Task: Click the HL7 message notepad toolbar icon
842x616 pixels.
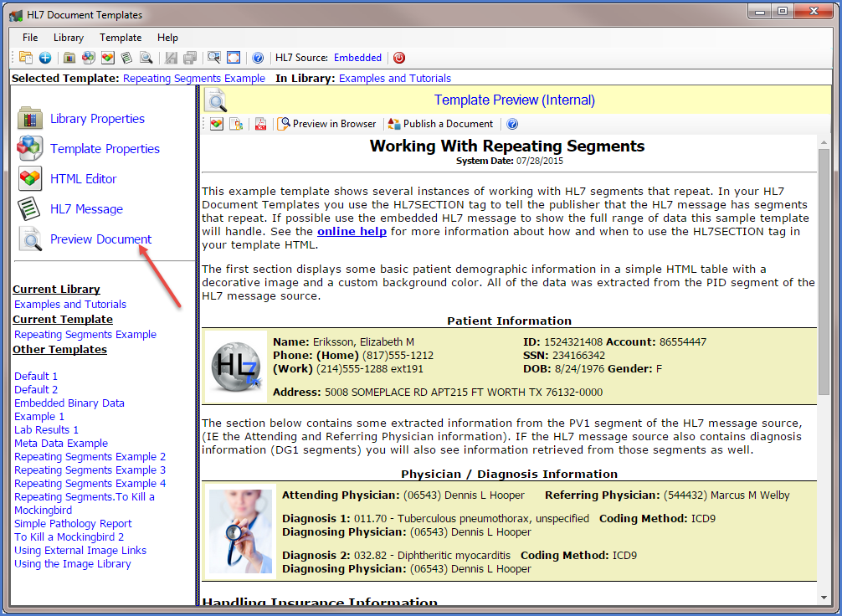Action: point(126,58)
